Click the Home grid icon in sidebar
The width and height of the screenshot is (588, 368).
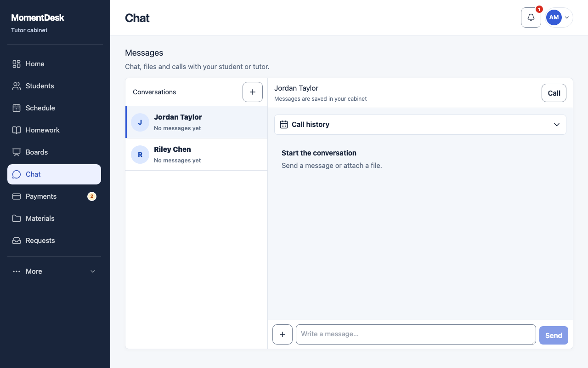pos(17,64)
